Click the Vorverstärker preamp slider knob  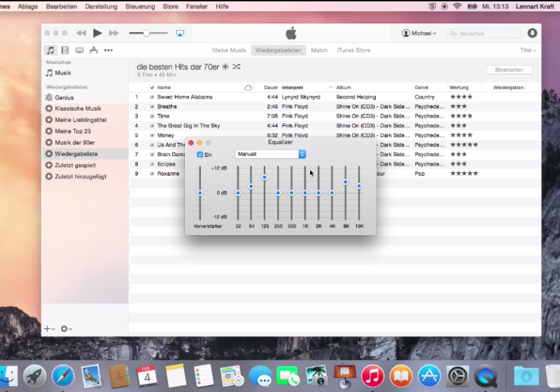200,193
